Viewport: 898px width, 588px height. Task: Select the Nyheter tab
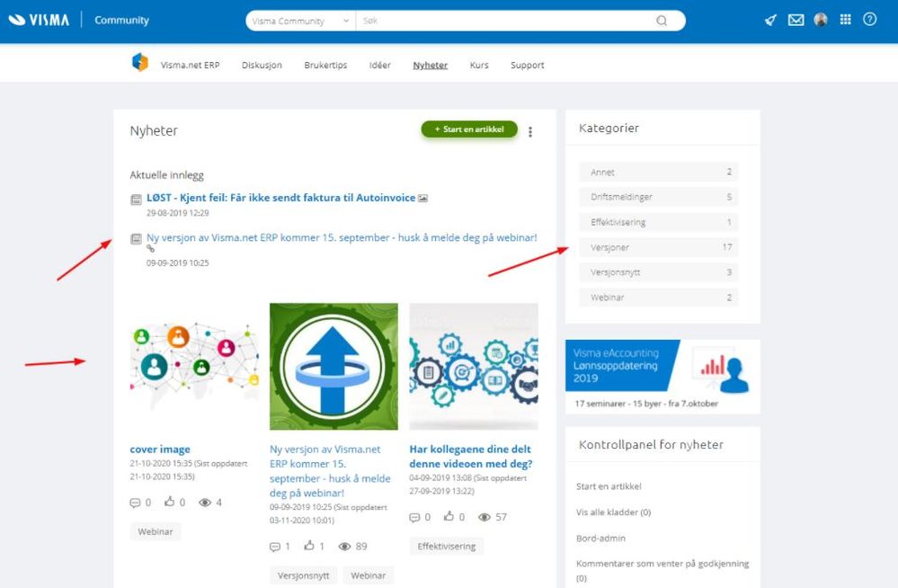click(431, 66)
